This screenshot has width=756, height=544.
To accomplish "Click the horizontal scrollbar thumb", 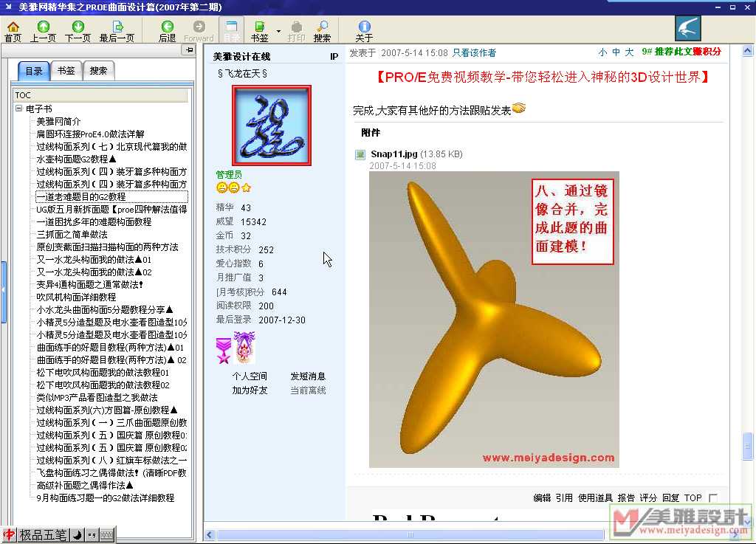I will coord(410,534).
